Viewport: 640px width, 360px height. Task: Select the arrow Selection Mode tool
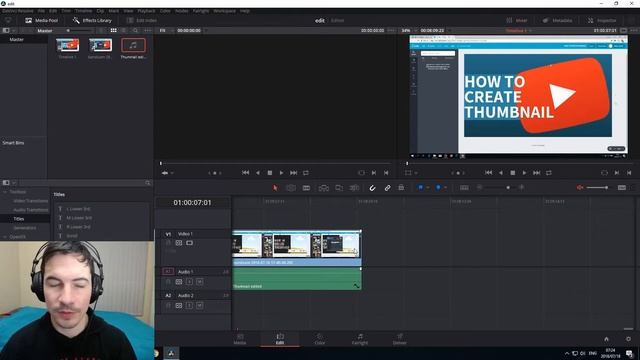[275, 188]
